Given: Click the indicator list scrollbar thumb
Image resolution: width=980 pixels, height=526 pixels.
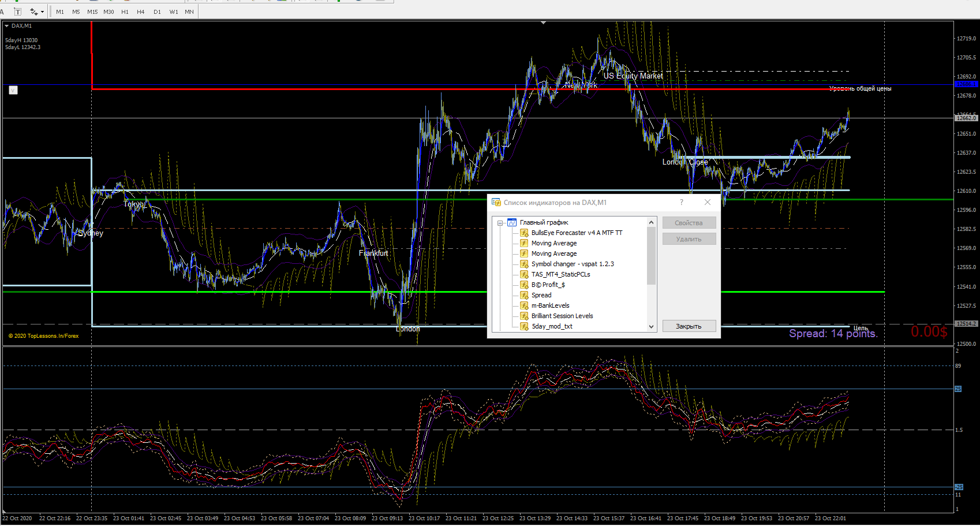Looking at the screenshot, I should tap(651, 256).
